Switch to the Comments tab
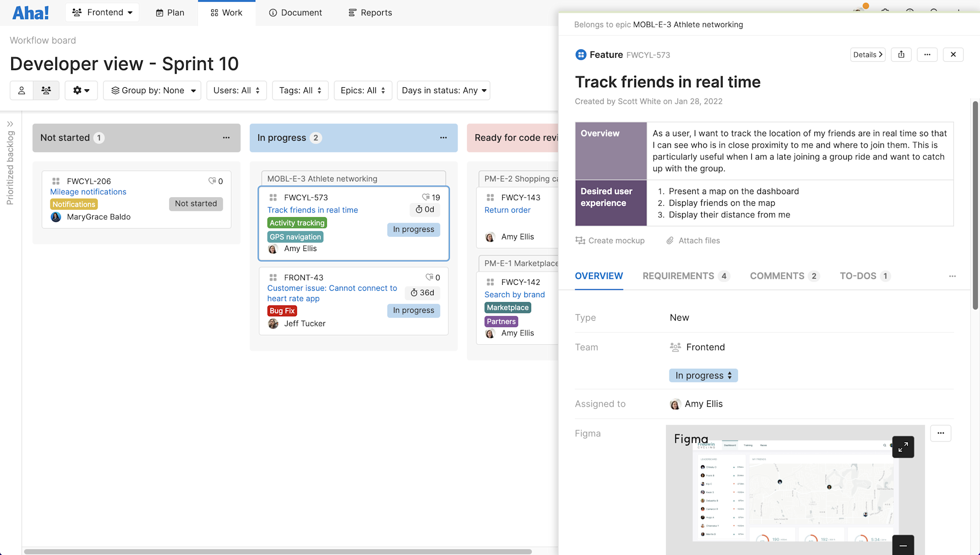The image size is (980, 555). 778,276
